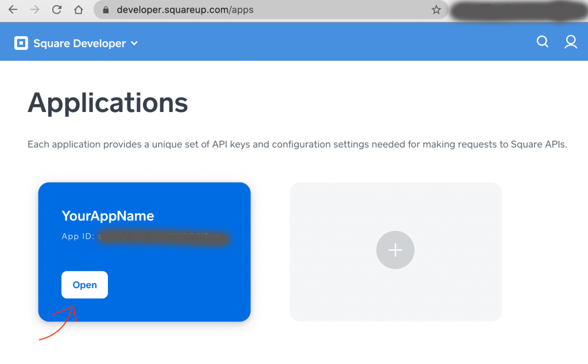Image resolution: width=588 pixels, height=364 pixels.
Task: Open the YourAppName application
Action: [x=85, y=285]
